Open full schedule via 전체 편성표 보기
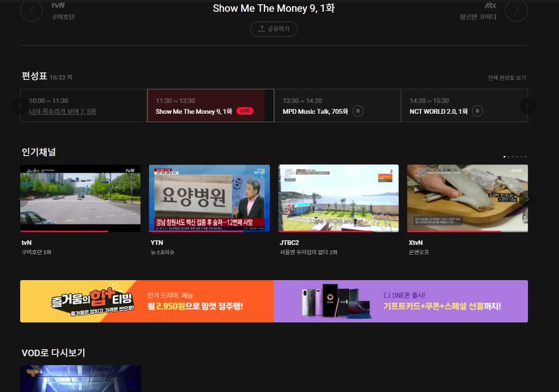 click(x=507, y=78)
